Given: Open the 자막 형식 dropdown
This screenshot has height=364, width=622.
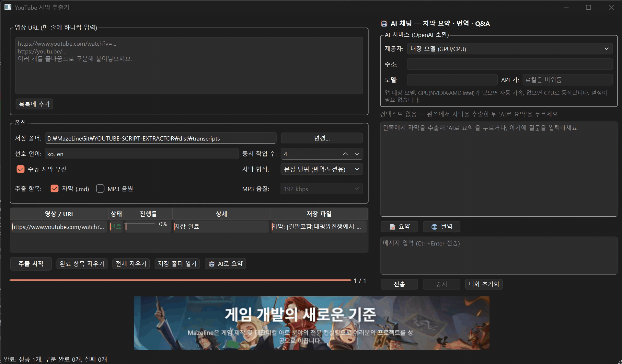Looking at the screenshot, I should coord(321,169).
